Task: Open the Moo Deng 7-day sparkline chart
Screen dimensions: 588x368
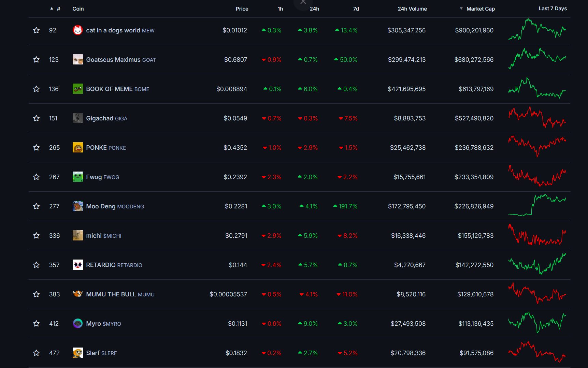Action: pyautogui.click(x=537, y=205)
